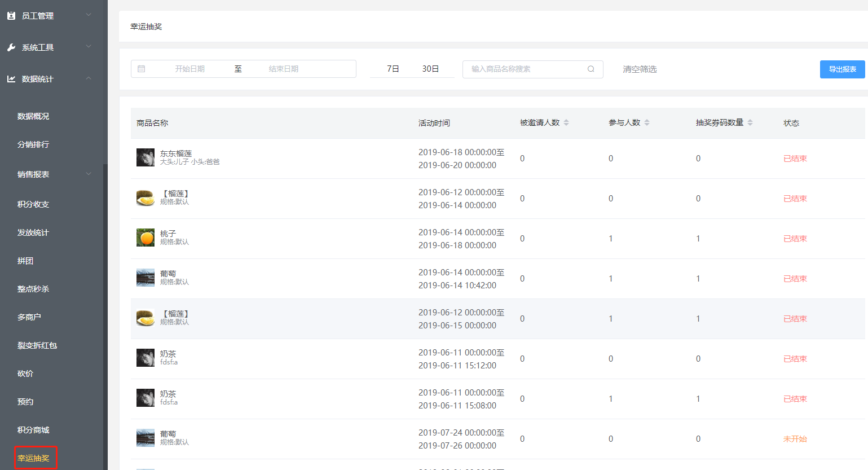Sort by 参与人数 column arrows

[x=647, y=122]
